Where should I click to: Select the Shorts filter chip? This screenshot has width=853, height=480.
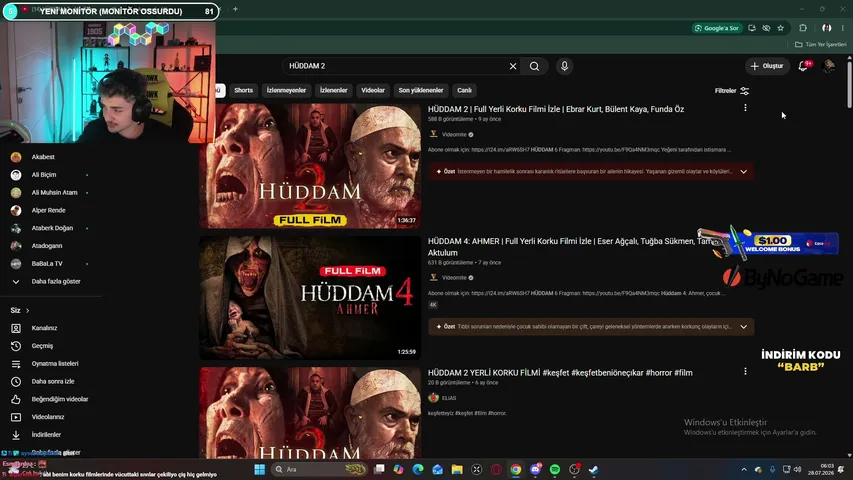click(x=243, y=90)
